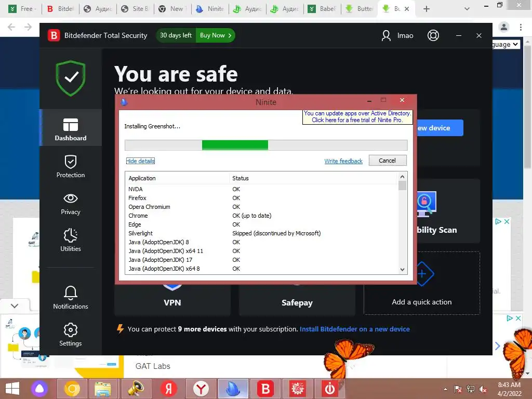Click the 30 days left badge
This screenshot has height=399, width=532.
[176, 35]
